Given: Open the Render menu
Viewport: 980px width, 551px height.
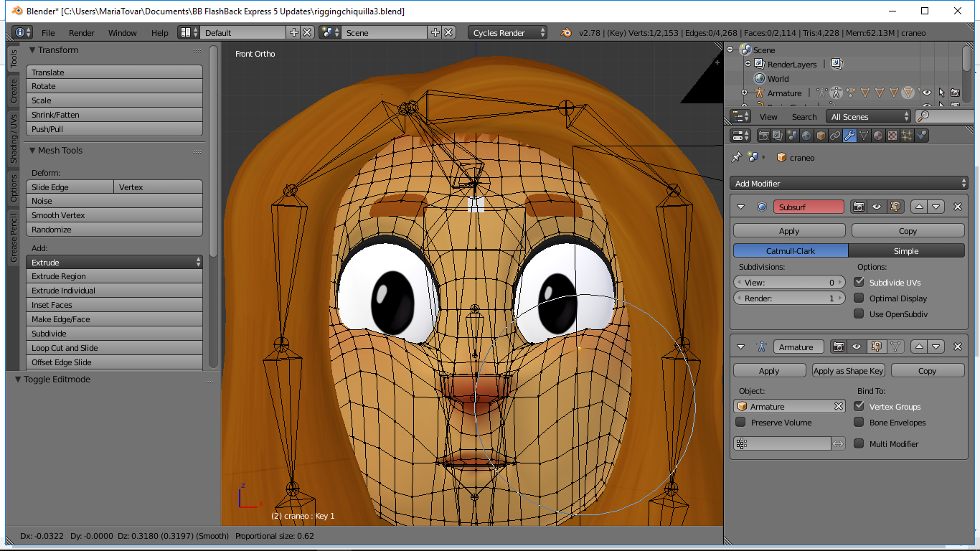Looking at the screenshot, I should click(x=82, y=33).
